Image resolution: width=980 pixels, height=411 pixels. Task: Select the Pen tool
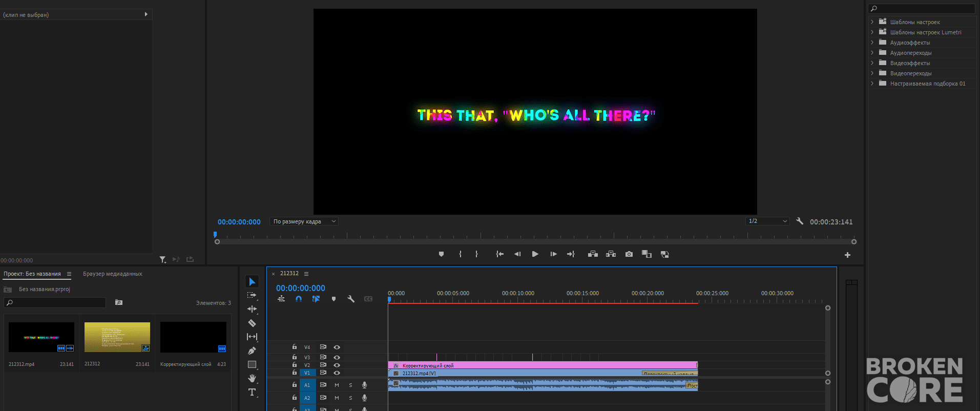click(x=252, y=351)
